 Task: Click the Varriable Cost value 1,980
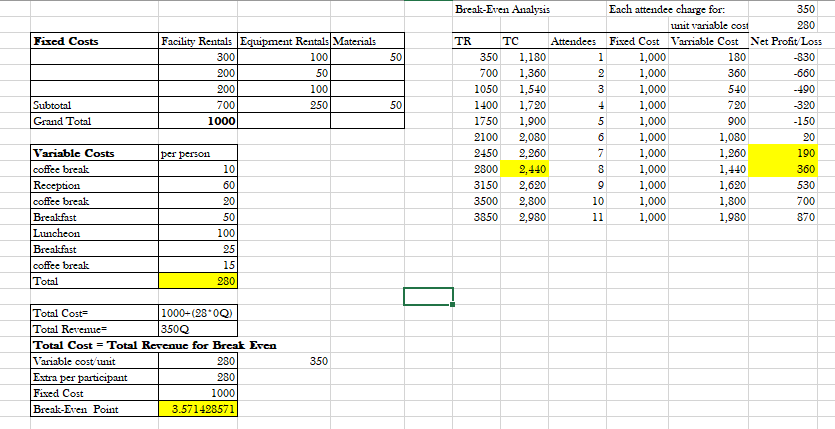pos(709,217)
